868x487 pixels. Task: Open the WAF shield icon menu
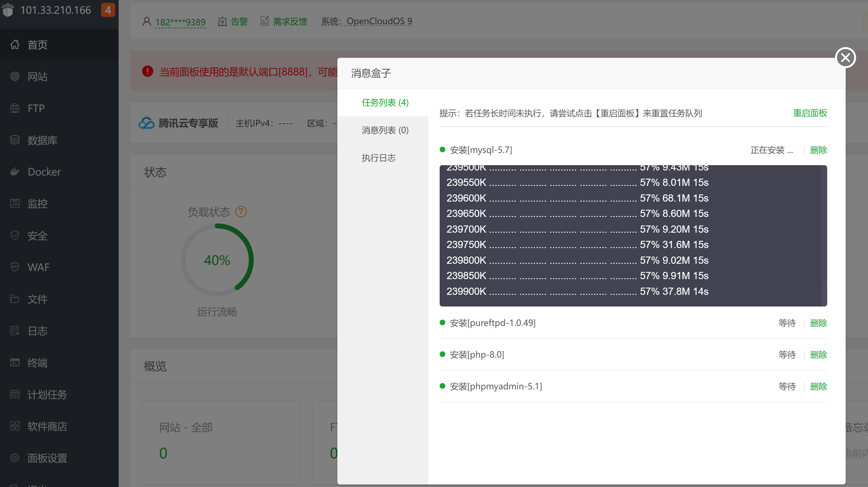pos(14,267)
